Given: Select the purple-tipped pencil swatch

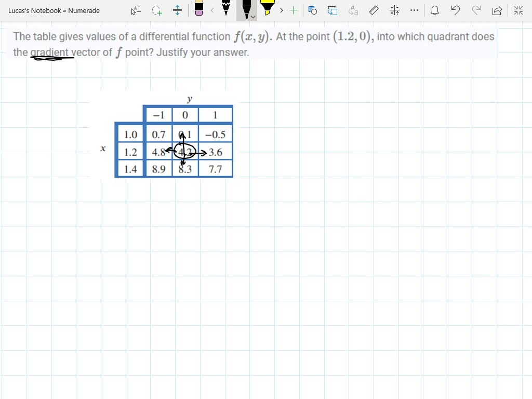Looking at the screenshot, I should tap(199, 10).
